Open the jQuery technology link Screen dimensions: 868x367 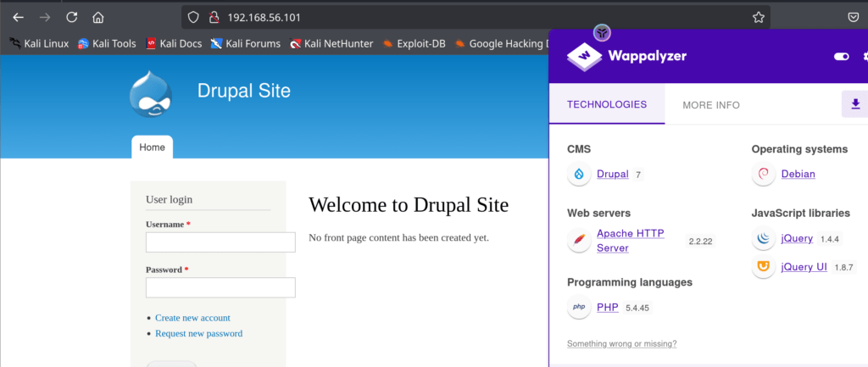tap(797, 238)
